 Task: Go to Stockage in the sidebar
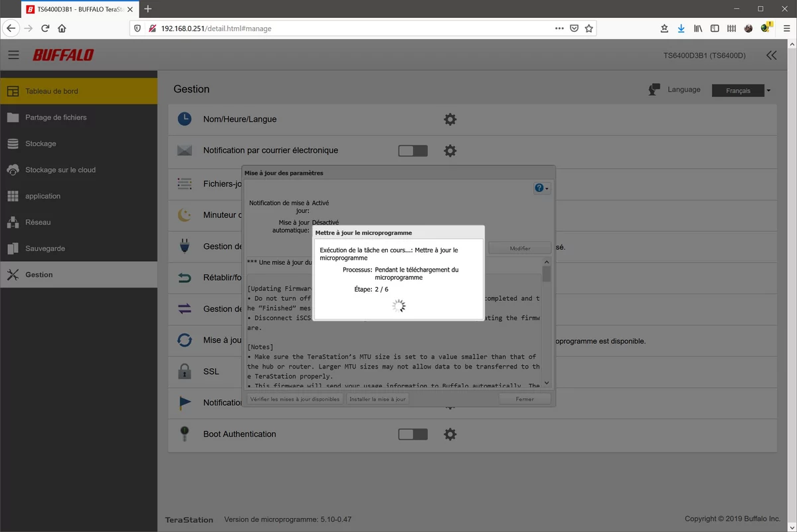79,143
